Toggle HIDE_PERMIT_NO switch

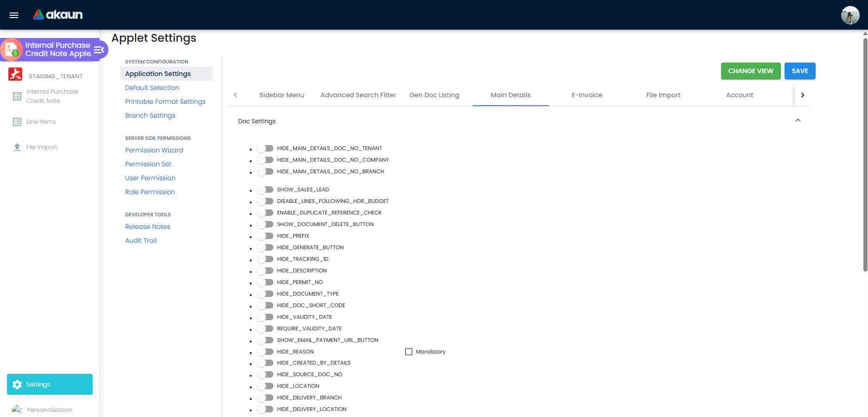(266, 282)
